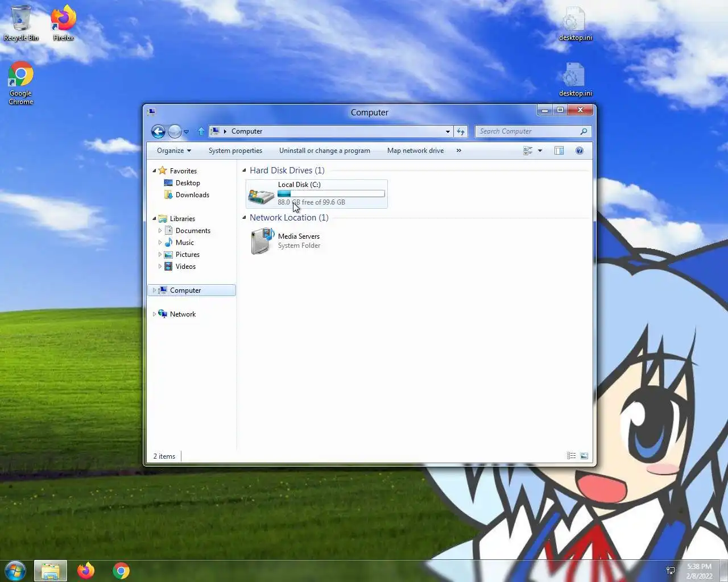Switch to details view in status bar
728x582 pixels.
point(571,456)
